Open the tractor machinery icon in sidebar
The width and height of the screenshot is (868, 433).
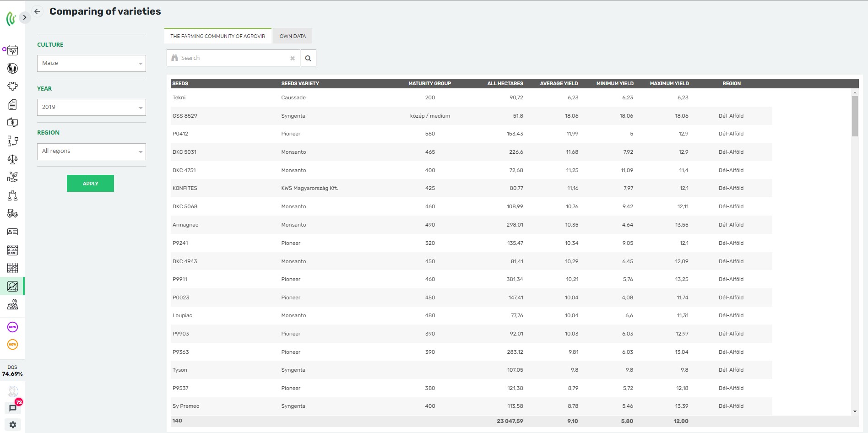point(12,214)
